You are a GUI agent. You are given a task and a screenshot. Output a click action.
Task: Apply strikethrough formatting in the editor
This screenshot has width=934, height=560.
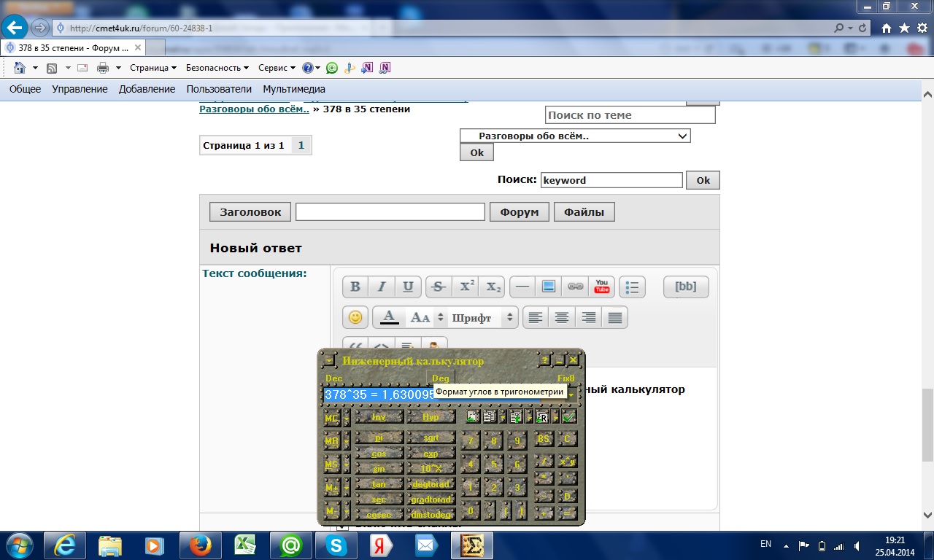click(439, 287)
